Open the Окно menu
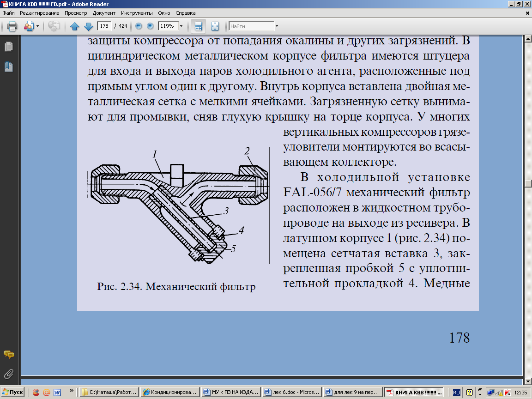Screen dimensions: 532x399 pos(164,13)
